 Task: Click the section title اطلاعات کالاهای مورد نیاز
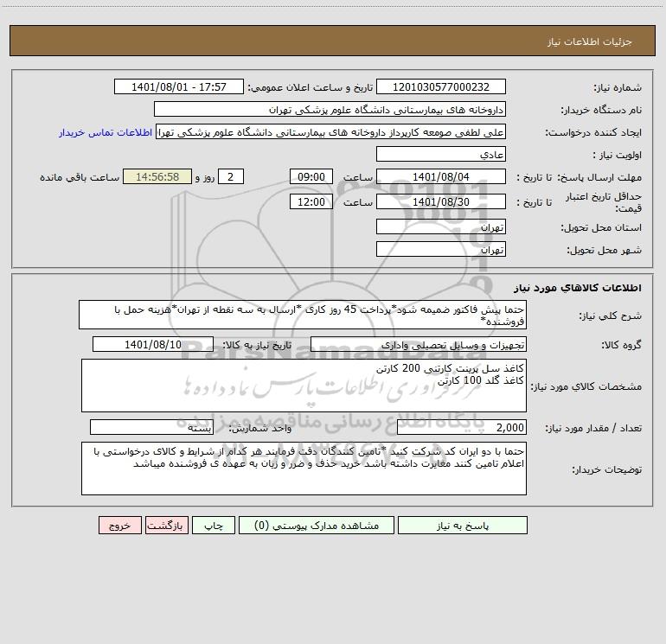[x=578, y=288]
